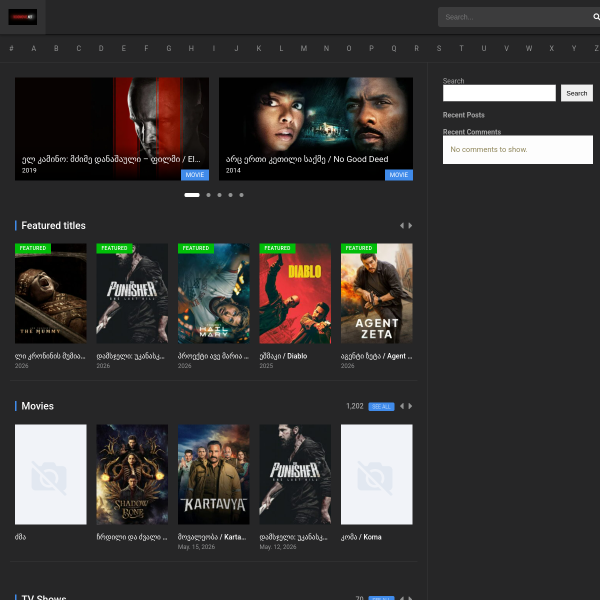Open Punisher poster in Movies section

tap(295, 474)
